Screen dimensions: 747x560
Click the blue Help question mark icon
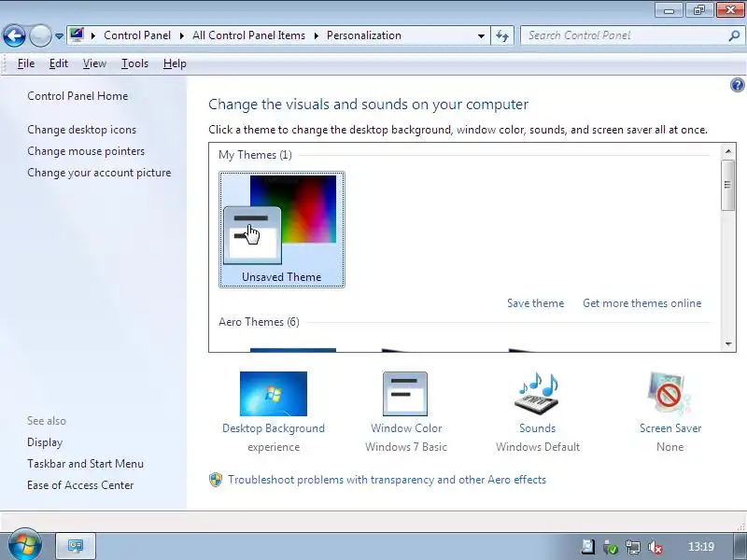click(737, 85)
